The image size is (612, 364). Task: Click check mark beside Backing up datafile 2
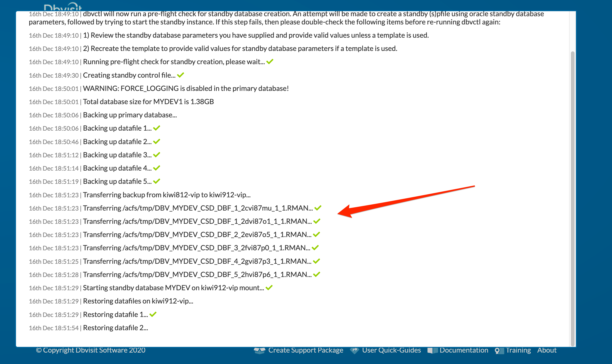point(156,141)
